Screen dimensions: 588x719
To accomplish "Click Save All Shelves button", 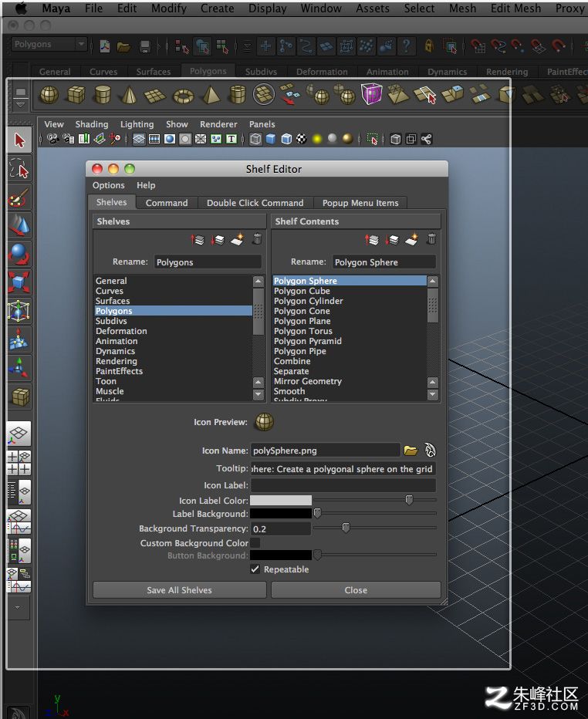I will pos(179,590).
